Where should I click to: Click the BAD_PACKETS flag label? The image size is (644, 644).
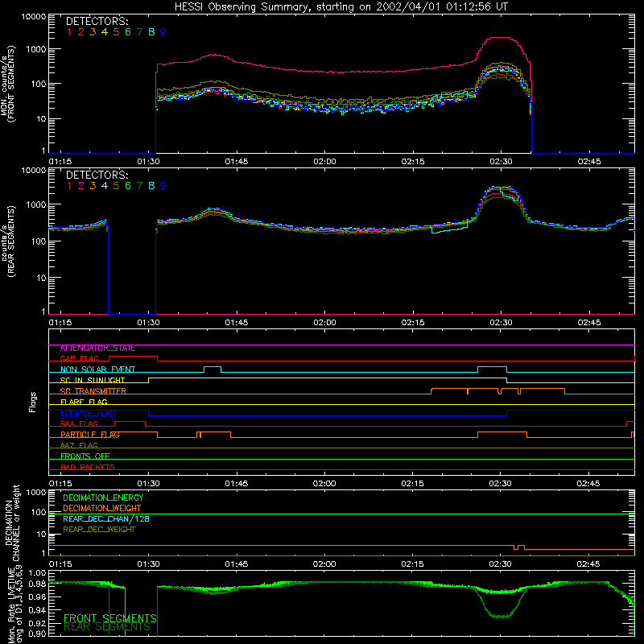pos(88,467)
